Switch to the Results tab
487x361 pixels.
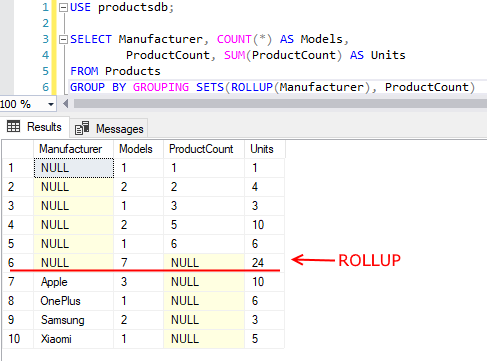click(x=35, y=127)
